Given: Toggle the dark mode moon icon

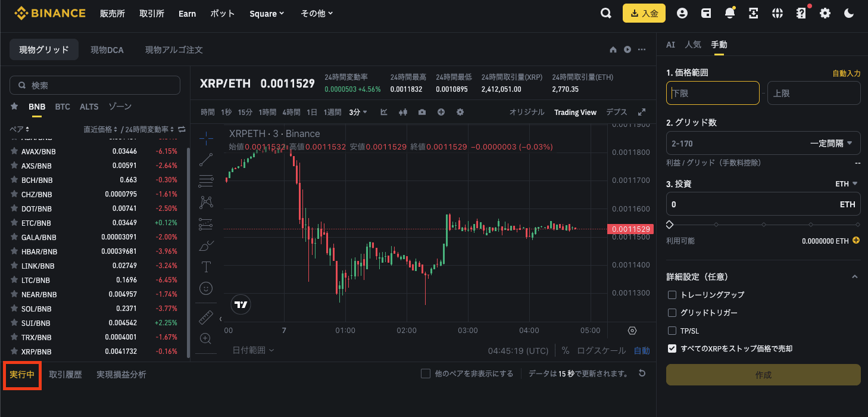Looking at the screenshot, I should (850, 13).
